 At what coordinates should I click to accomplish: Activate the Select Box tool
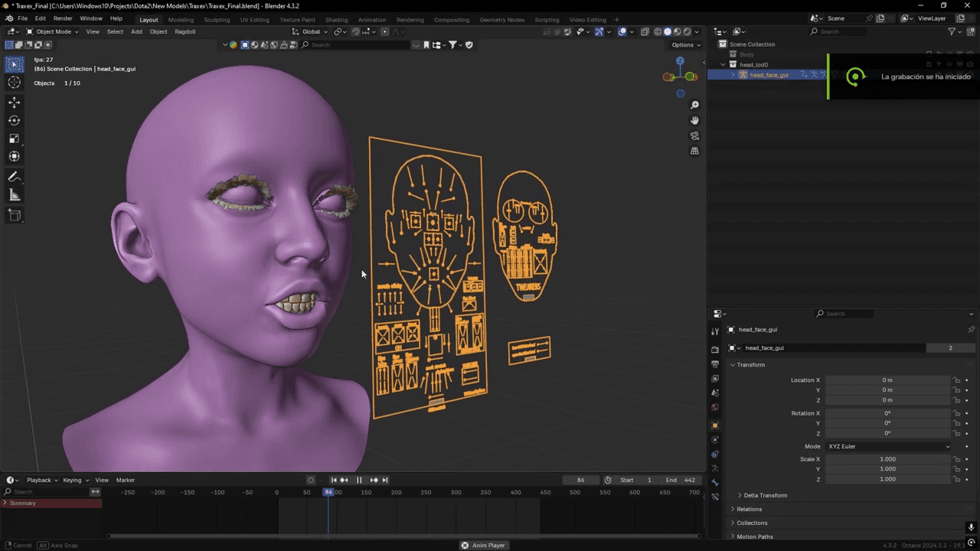click(x=14, y=64)
